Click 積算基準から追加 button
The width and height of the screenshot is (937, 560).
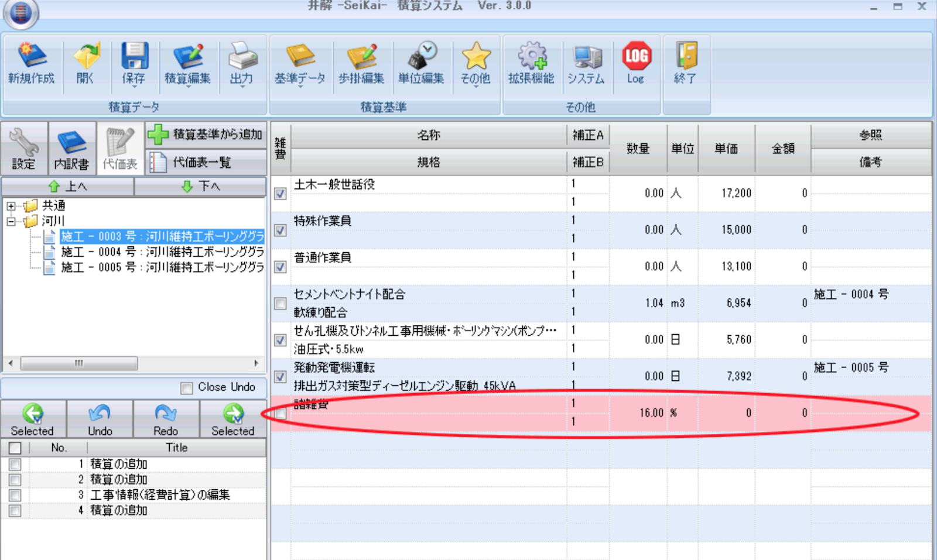click(206, 135)
